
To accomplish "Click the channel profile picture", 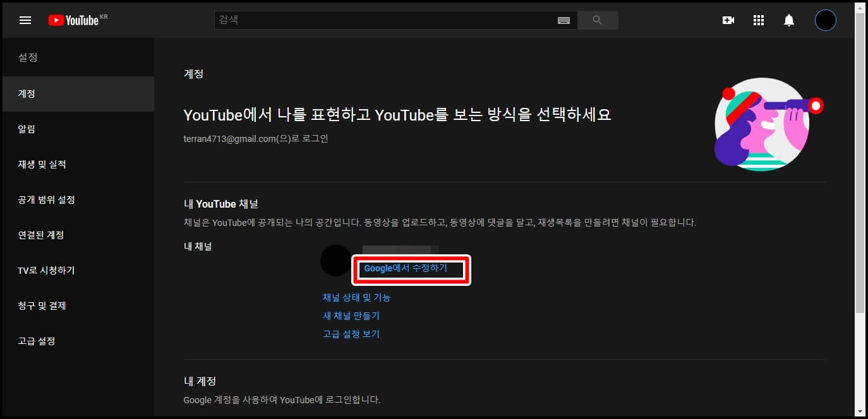I will 336,261.
